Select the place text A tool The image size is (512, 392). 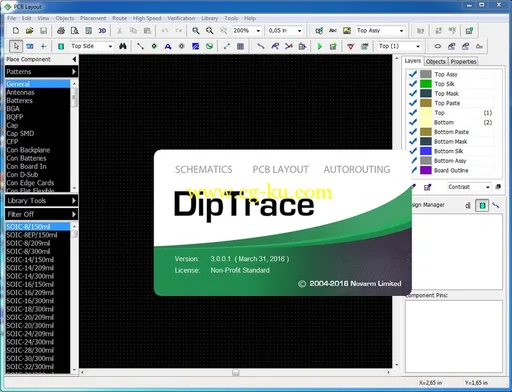coord(168,46)
